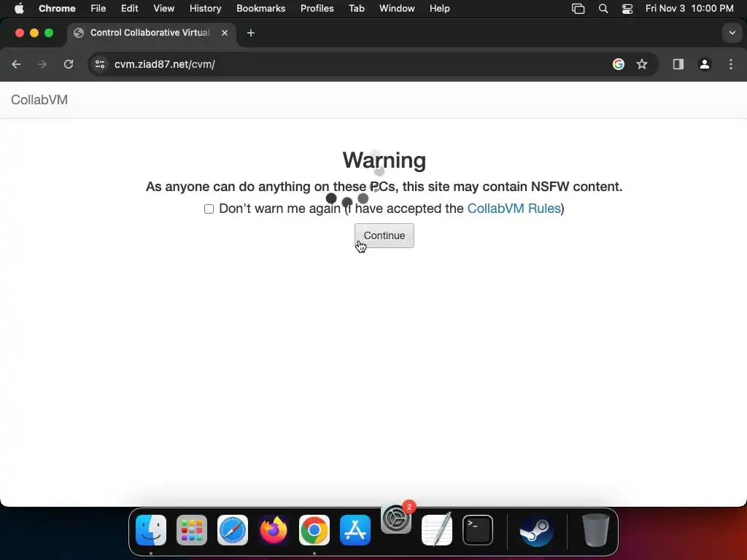Open the Window menu
The width and height of the screenshot is (747, 560).
(397, 9)
